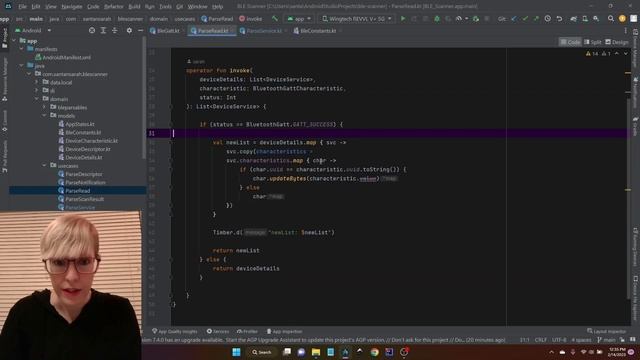The image size is (640, 360).
Task: Click Git update project arrow icon
Action: pos(514,19)
